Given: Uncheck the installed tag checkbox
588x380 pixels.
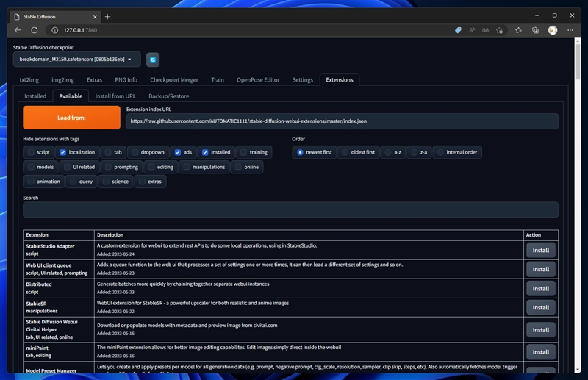Looking at the screenshot, I should 205,152.
